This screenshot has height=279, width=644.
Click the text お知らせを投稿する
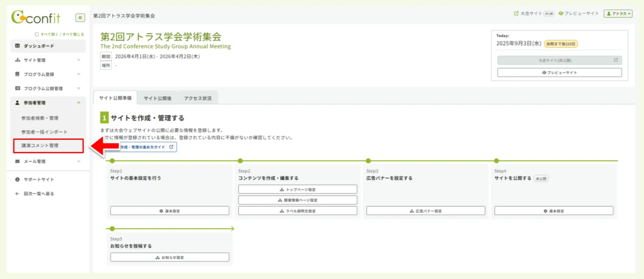[131, 246]
